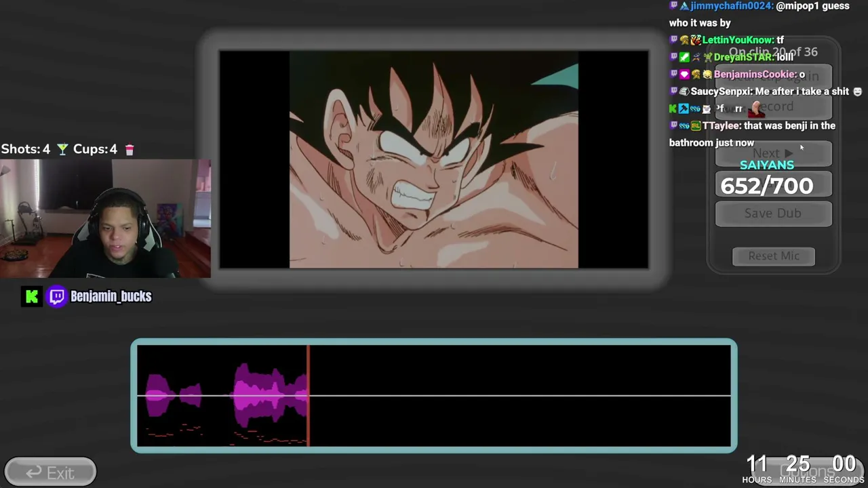Click the emoji ending SaucySenpxi's message
Image resolution: width=868 pixels, height=488 pixels.
click(x=857, y=91)
